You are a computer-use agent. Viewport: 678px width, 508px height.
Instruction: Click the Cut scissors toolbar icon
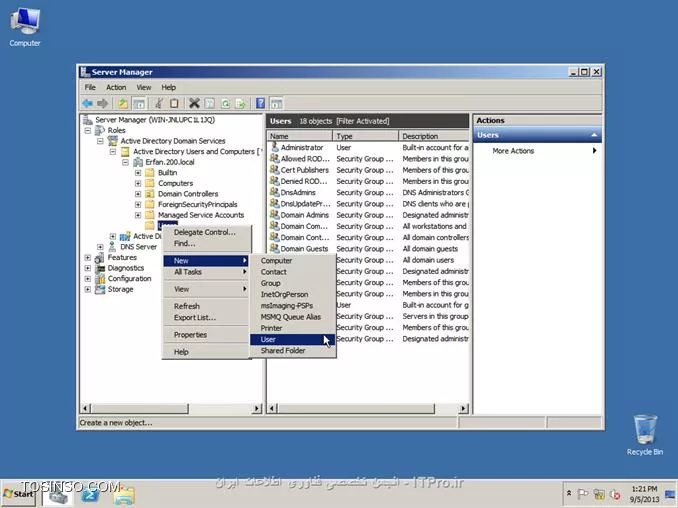point(159,103)
